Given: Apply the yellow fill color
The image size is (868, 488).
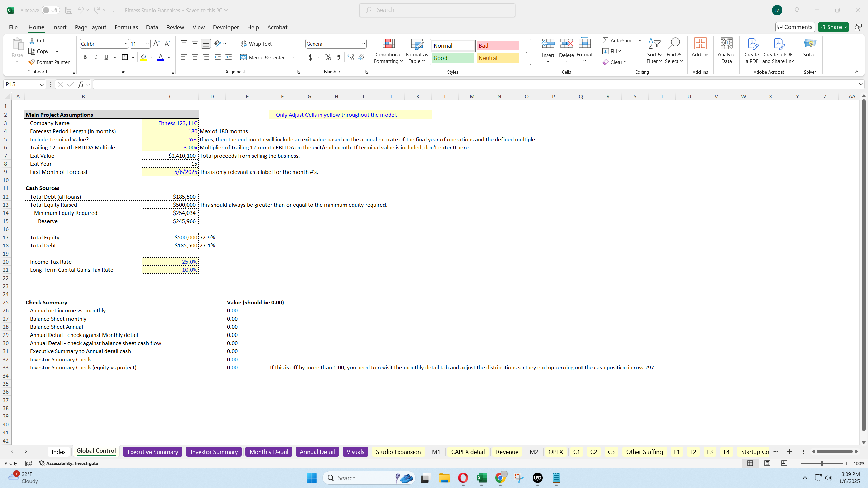Looking at the screenshot, I should pyautogui.click(x=144, y=57).
